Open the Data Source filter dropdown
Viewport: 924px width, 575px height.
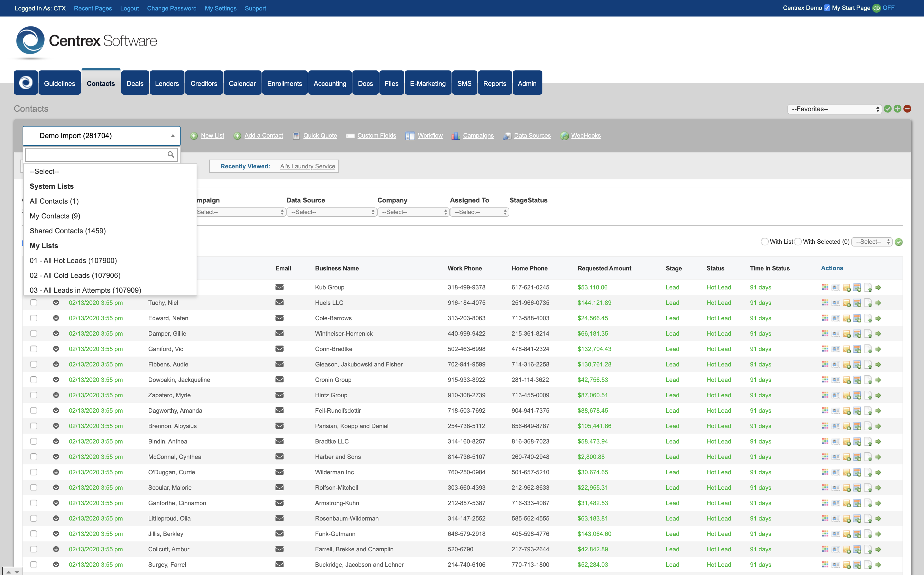tap(331, 212)
